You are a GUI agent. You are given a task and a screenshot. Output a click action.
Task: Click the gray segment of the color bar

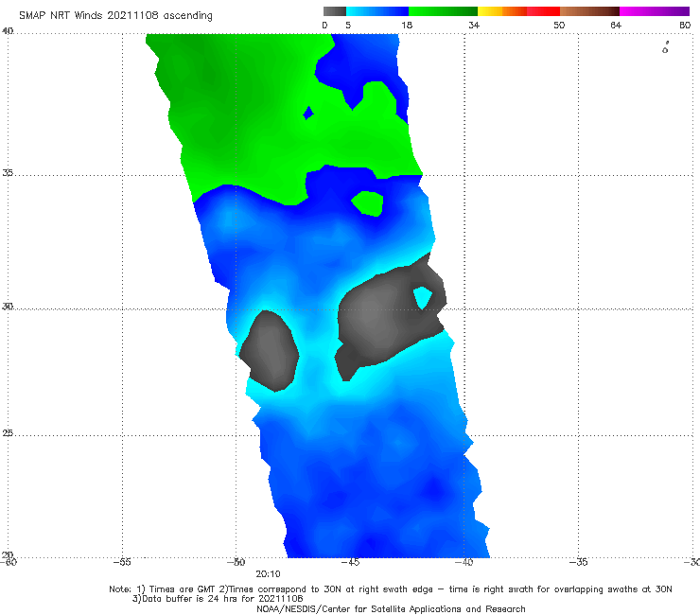click(x=335, y=11)
